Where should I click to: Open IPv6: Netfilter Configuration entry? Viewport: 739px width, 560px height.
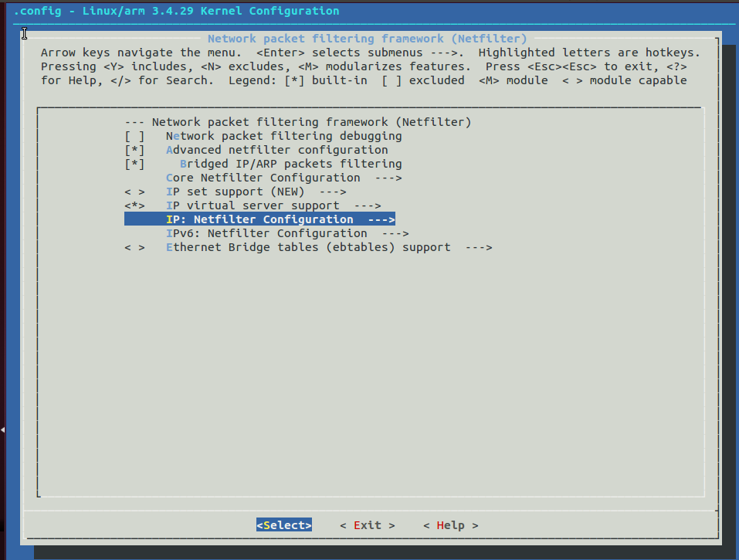tap(266, 234)
